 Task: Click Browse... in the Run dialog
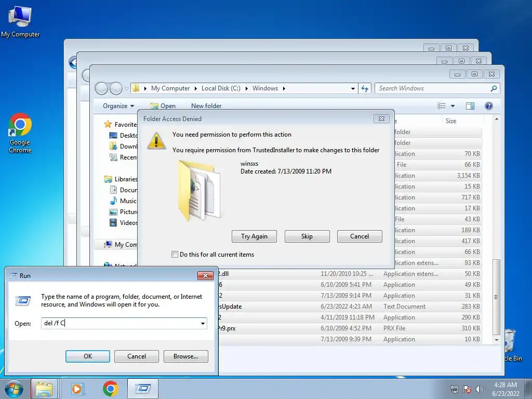tap(185, 356)
